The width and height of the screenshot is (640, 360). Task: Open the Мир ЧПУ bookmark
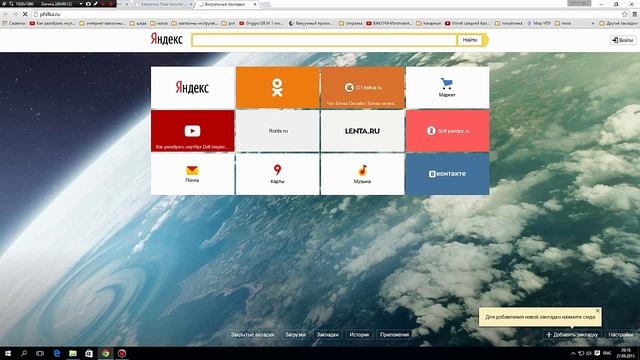[x=539, y=23]
